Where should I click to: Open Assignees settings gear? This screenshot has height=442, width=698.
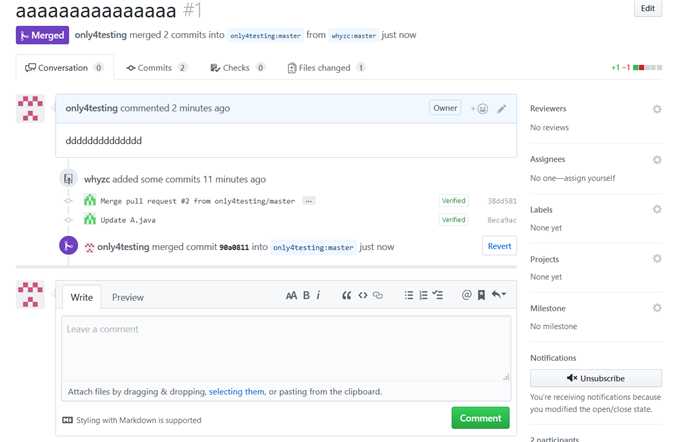(657, 159)
